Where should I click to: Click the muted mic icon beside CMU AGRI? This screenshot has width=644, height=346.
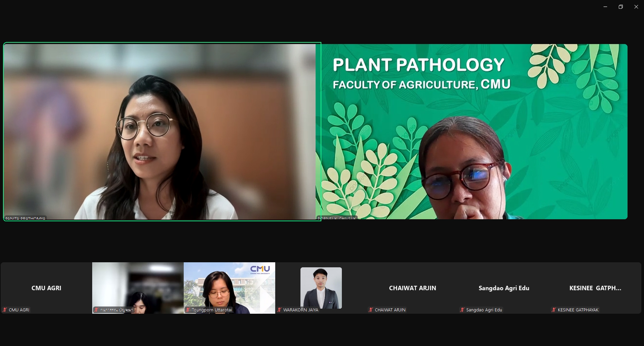[5, 310]
